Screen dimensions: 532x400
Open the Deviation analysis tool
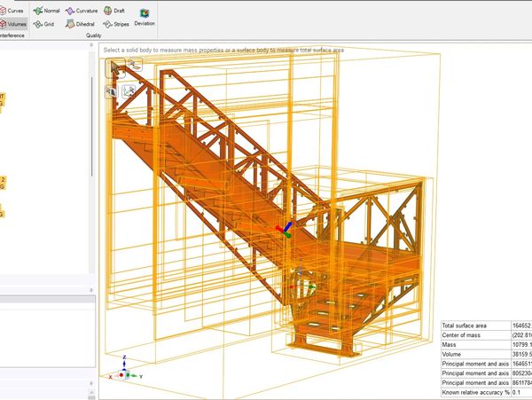pyautogui.click(x=144, y=16)
